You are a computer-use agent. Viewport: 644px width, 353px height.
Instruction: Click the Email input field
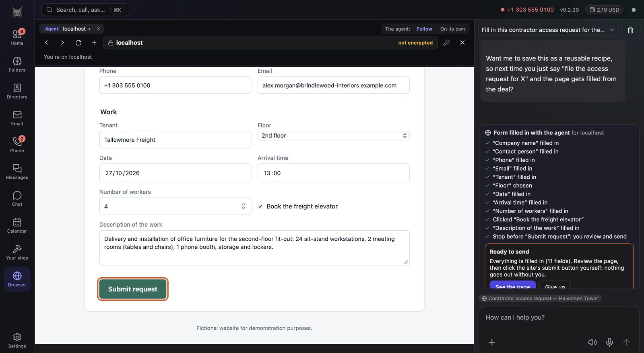pos(333,85)
